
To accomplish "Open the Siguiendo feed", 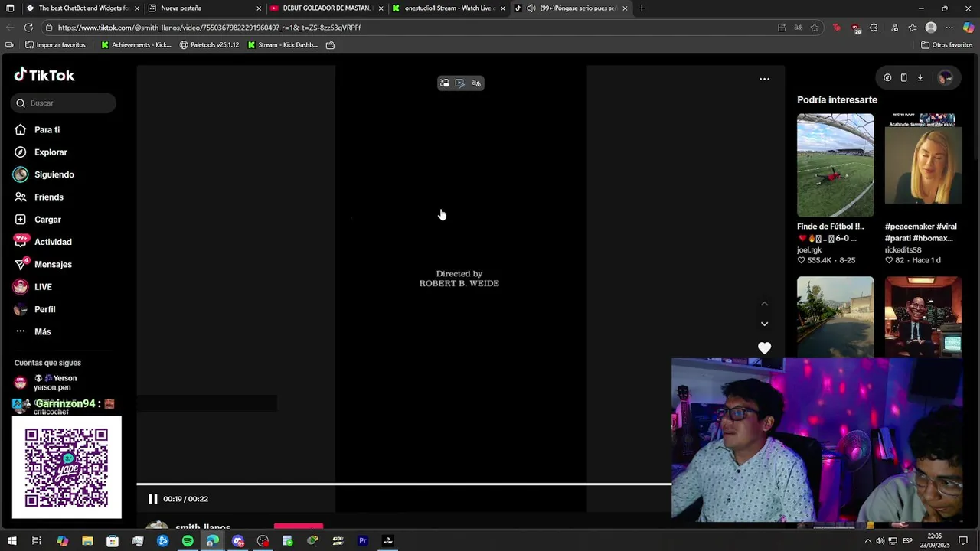I will pyautogui.click(x=44, y=174).
